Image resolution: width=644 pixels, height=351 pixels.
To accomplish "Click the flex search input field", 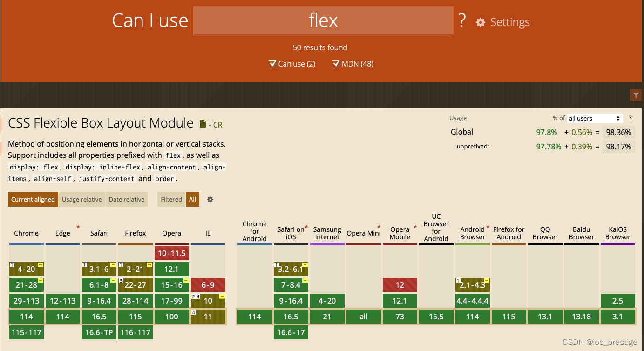I will [x=323, y=20].
